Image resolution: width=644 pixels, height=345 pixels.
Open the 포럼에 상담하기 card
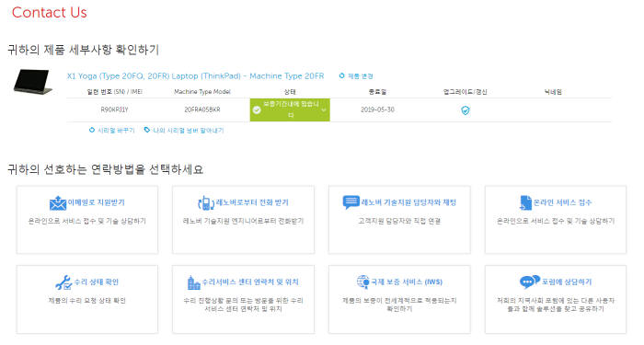pos(556,299)
